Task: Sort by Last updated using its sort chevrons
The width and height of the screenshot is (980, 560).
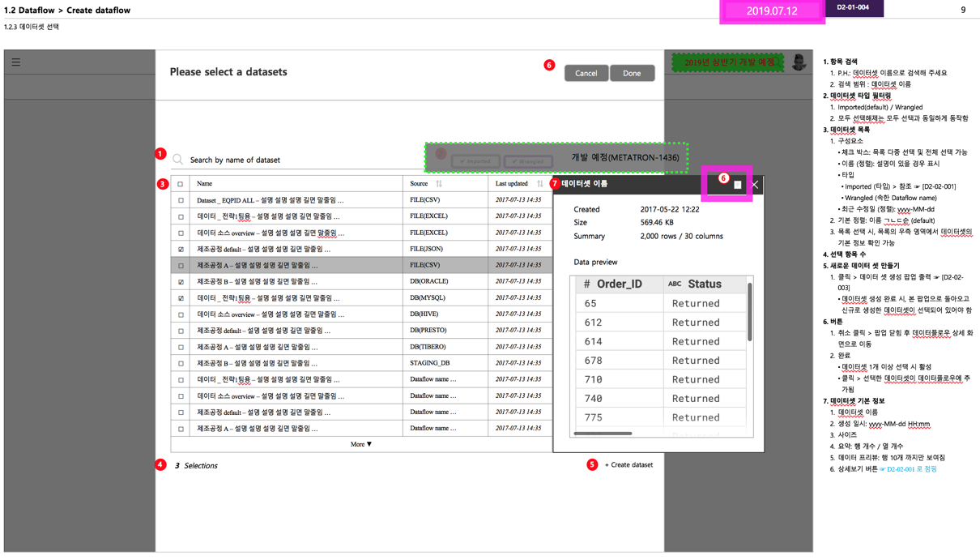Action: tap(540, 183)
